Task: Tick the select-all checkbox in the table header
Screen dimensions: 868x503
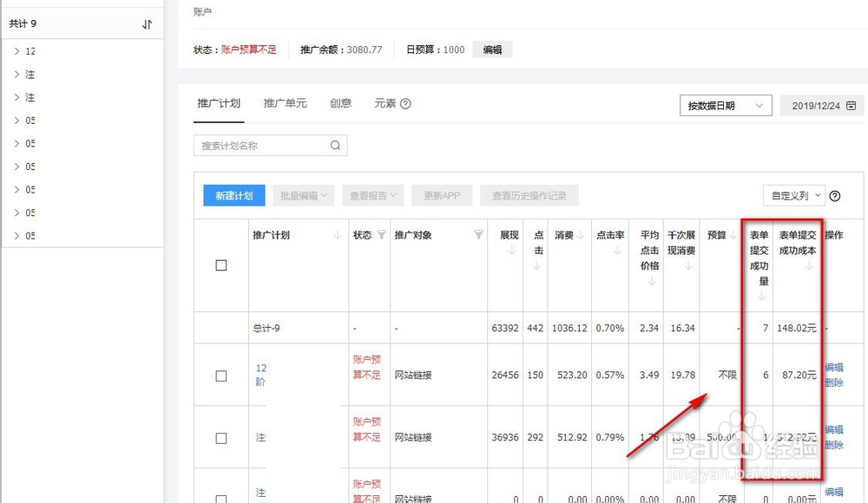Action: point(221,265)
